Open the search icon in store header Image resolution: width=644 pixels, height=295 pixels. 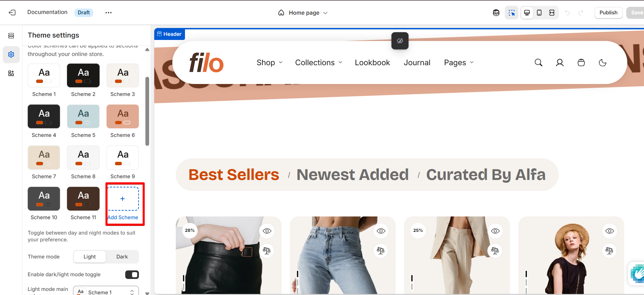click(x=539, y=62)
